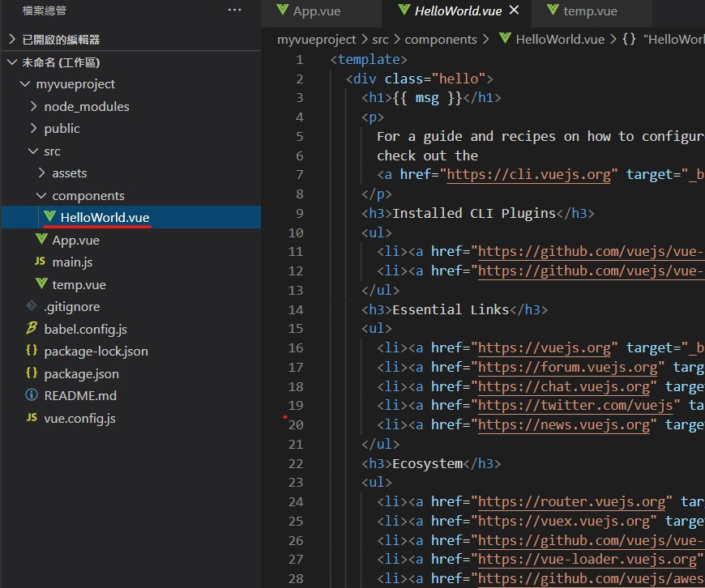Click info icon beside README.md
The height and width of the screenshot is (588, 705).
click(32, 395)
